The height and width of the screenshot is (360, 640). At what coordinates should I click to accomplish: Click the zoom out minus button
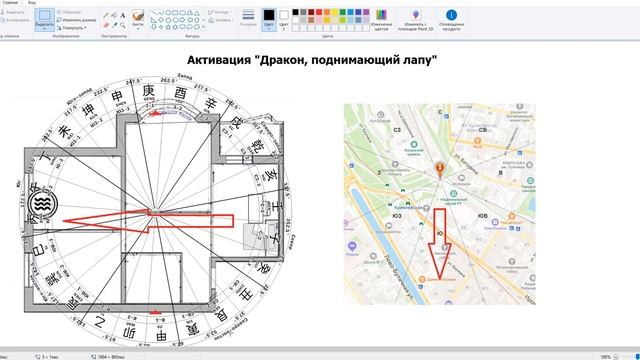[616, 357]
